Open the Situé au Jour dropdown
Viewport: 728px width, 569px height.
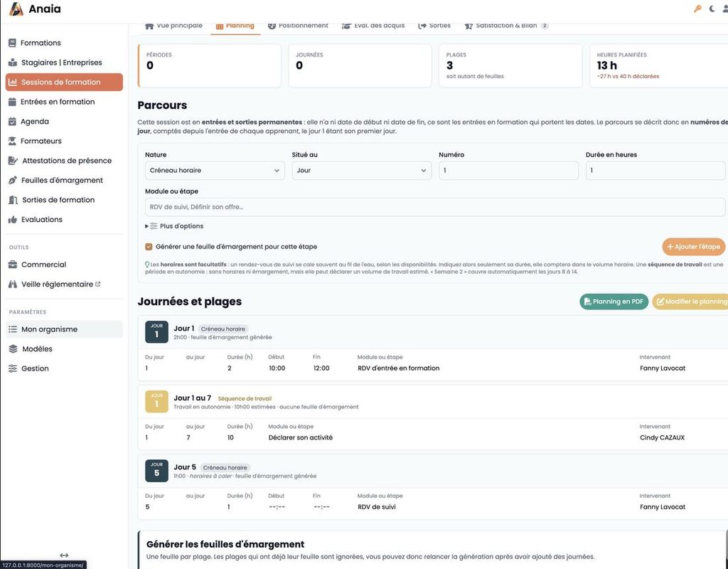(x=361, y=171)
